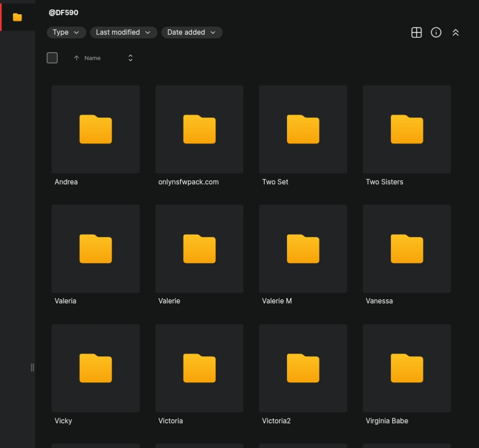Collapse header with double chevron icon
Screen dimensions: 479x448
[x=455, y=32]
